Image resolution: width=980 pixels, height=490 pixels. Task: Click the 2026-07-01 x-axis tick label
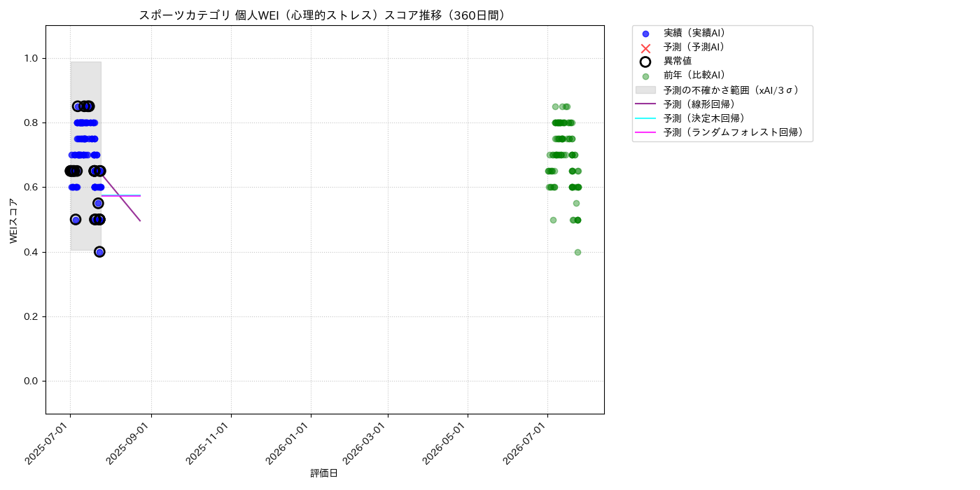tap(527, 444)
